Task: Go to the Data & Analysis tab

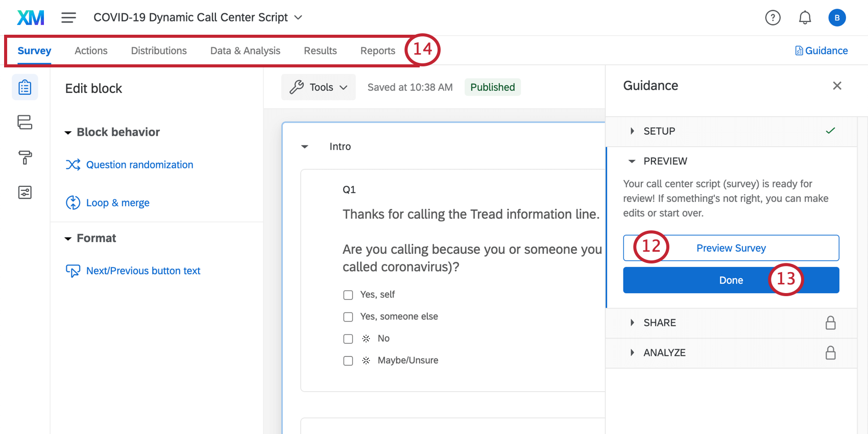Action: [245, 51]
